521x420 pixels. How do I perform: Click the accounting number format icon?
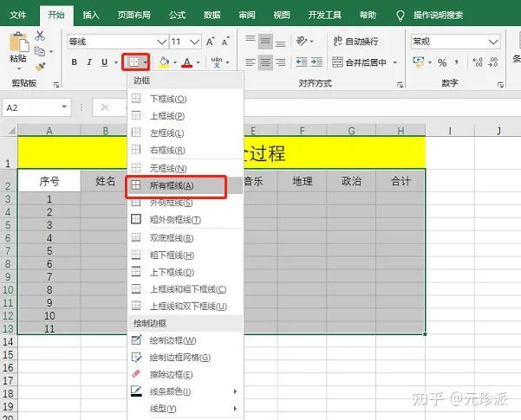coord(419,61)
